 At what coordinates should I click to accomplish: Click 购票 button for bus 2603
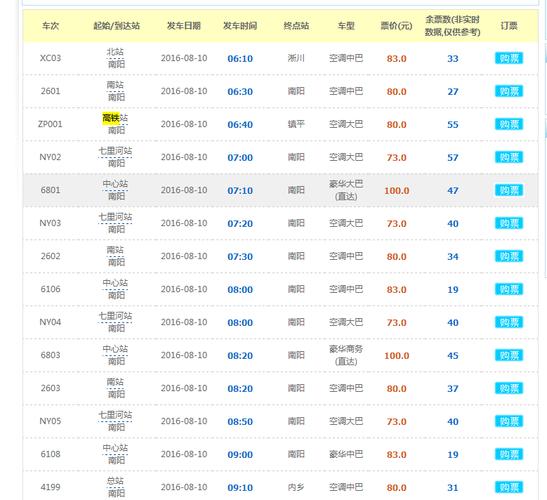point(509,388)
